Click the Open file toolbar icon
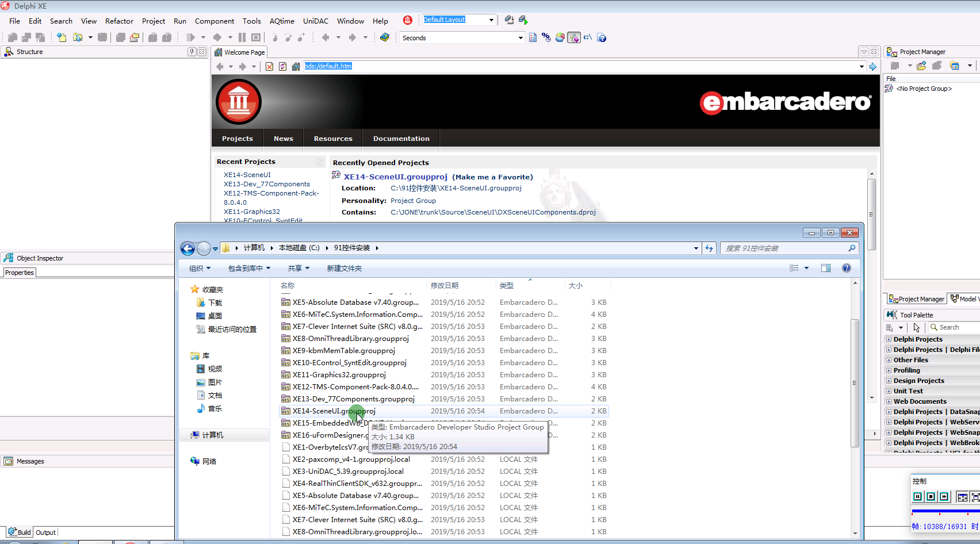980x544 pixels. tap(78, 37)
